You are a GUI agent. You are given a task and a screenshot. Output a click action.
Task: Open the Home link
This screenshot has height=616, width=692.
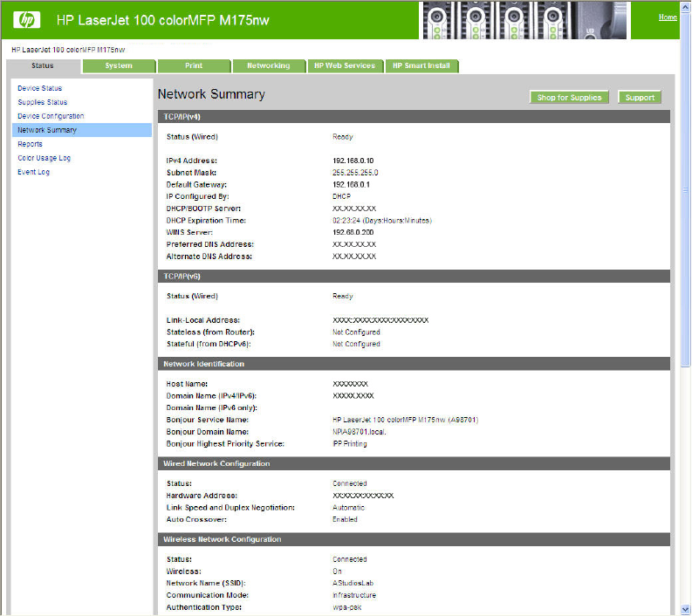click(x=668, y=17)
